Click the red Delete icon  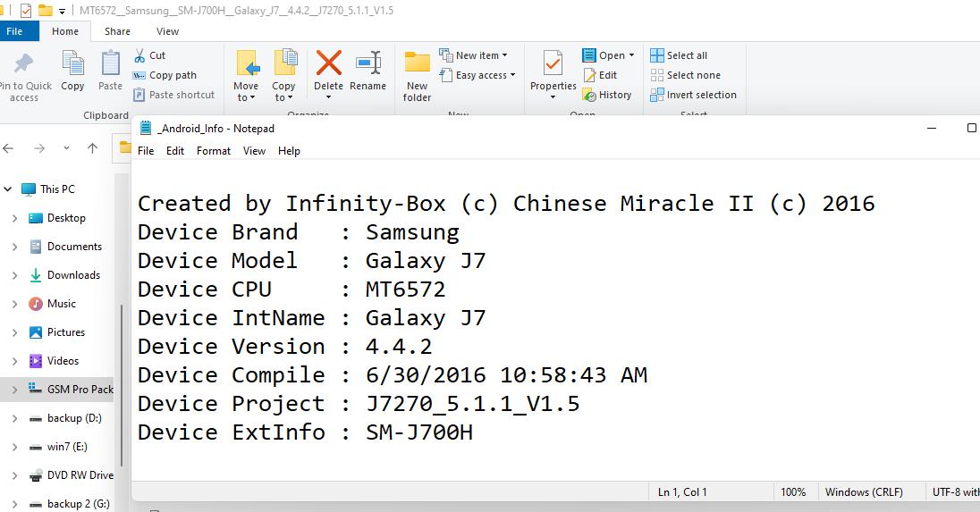point(329,63)
